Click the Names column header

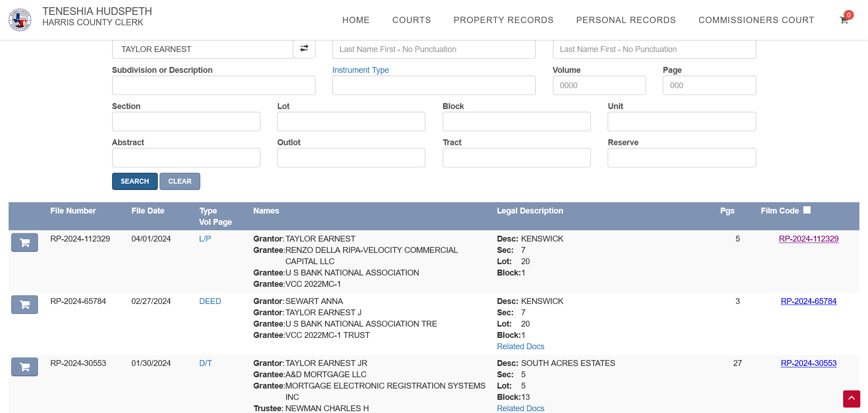pyautogui.click(x=266, y=211)
